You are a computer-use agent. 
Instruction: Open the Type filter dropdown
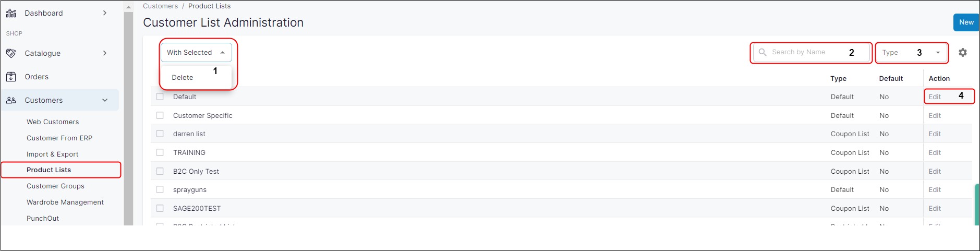tap(911, 52)
